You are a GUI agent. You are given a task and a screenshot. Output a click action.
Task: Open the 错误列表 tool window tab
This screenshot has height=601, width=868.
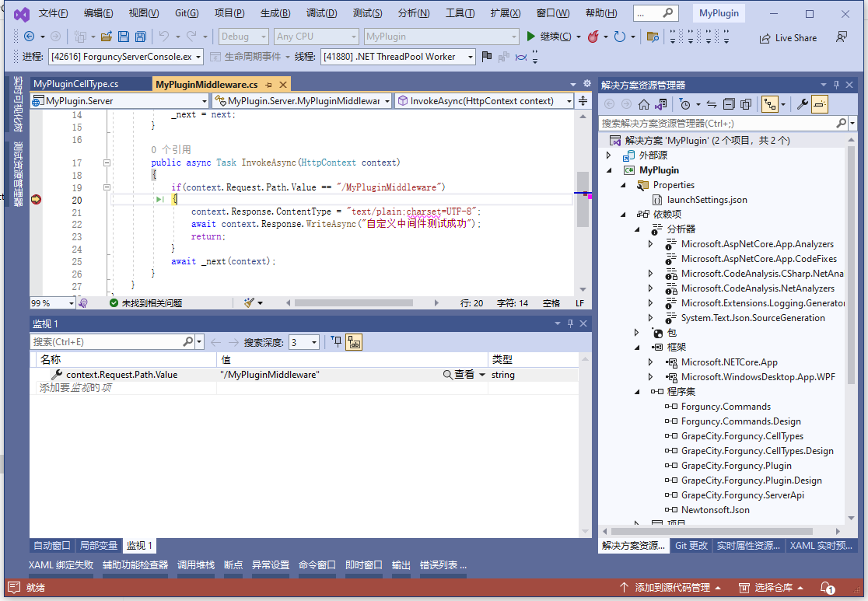(x=443, y=565)
